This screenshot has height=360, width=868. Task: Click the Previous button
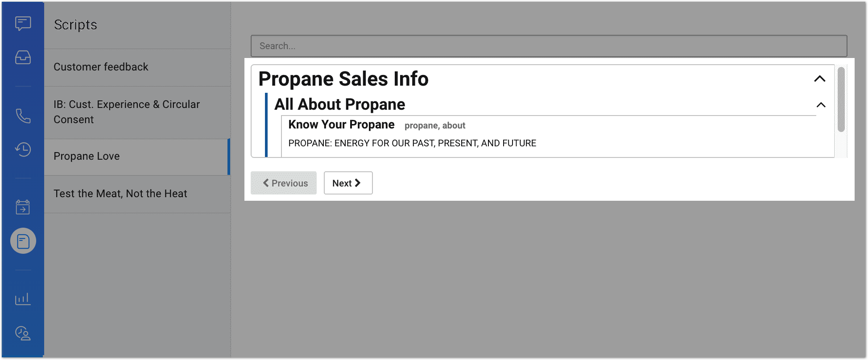coord(284,183)
